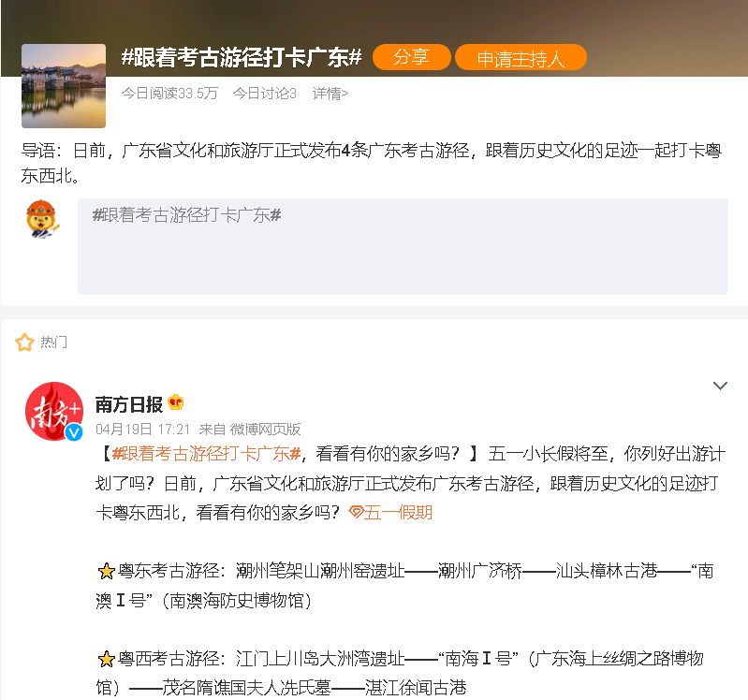The width and height of the screenshot is (748, 700).
Task: Click the diamond icon before 五一假期
Action: tap(356, 513)
